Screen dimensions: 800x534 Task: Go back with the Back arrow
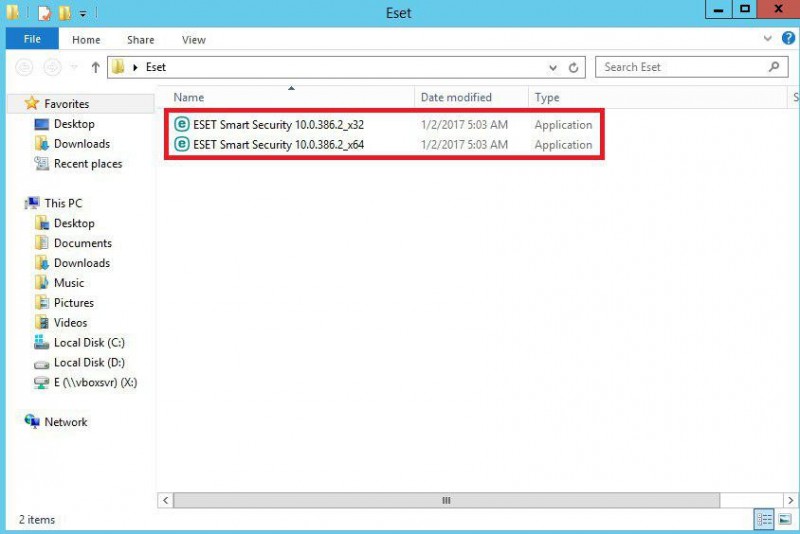coord(24,67)
